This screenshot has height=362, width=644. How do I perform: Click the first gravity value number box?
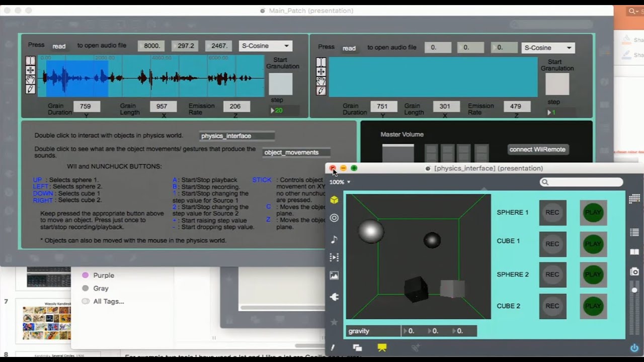(414, 331)
